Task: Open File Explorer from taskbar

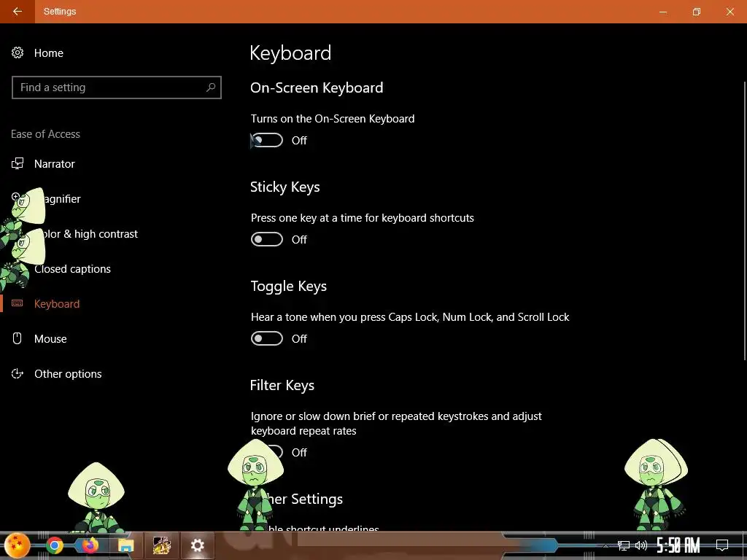Action: click(x=125, y=545)
